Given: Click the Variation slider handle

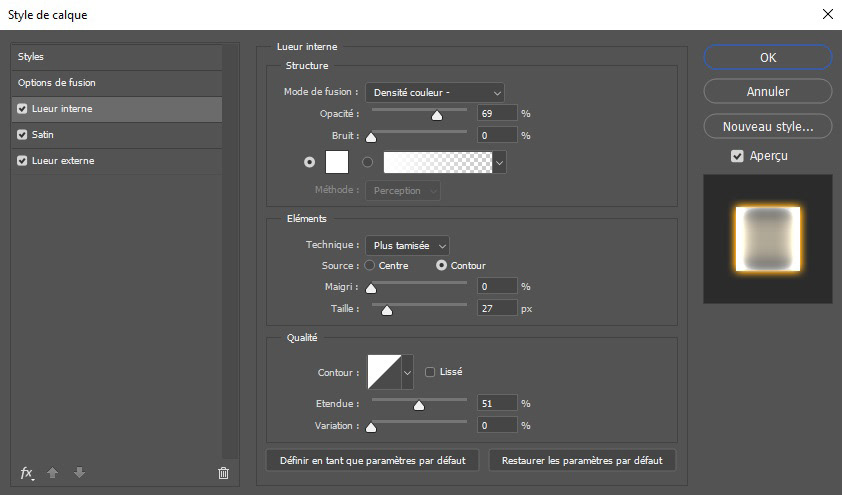Looking at the screenshot, I should coord(371,427).
